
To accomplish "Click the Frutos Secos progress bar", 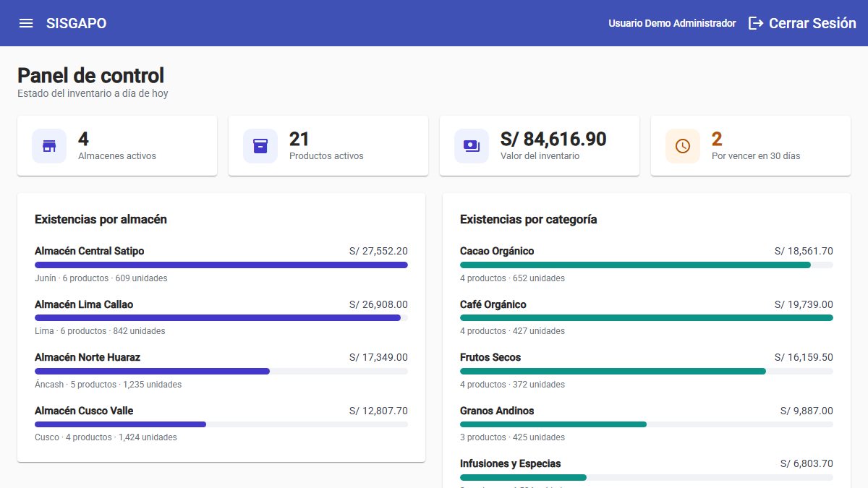I will pyautogui.click(x=647, y=371).
